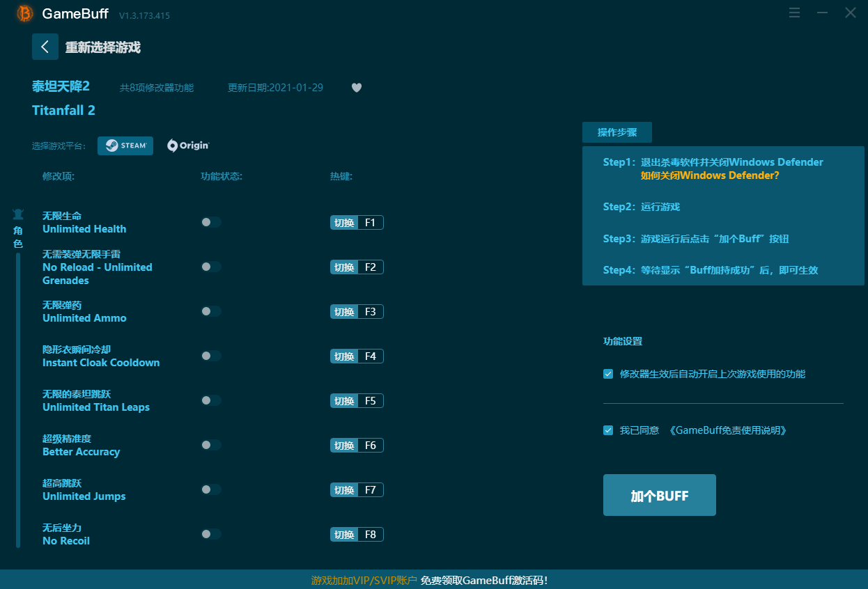The height and width of the screenshot is (589, 868).
Task: Click the 共8项修改器功能 text
Action: (157, 88)
